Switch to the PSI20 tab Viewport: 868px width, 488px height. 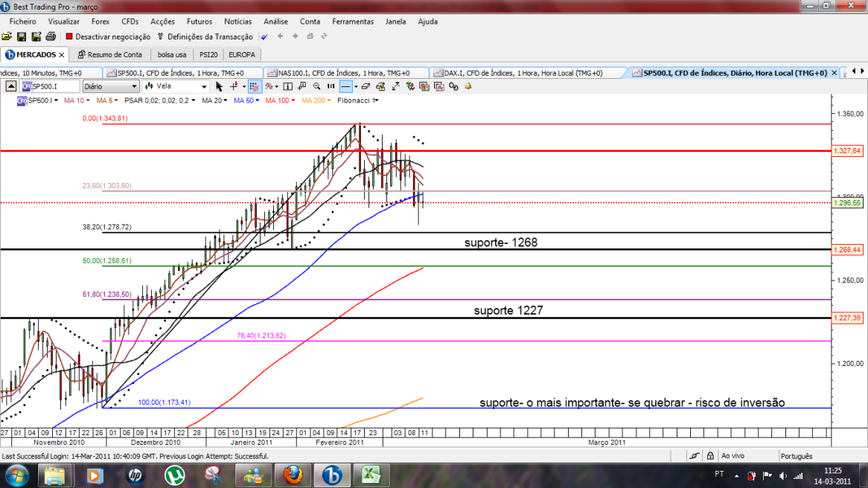pyautogui.click(x=208, y=55)
